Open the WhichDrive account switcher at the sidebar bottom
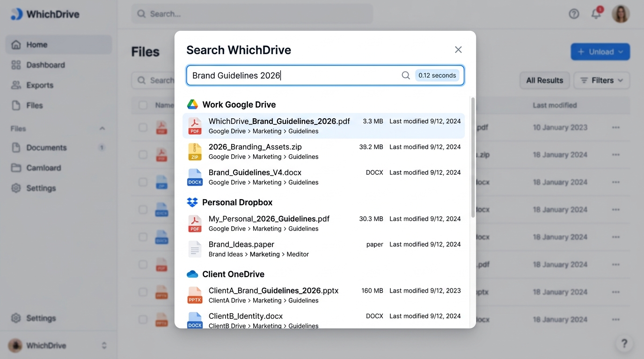The image size is (644, 359). coord(59,345)
